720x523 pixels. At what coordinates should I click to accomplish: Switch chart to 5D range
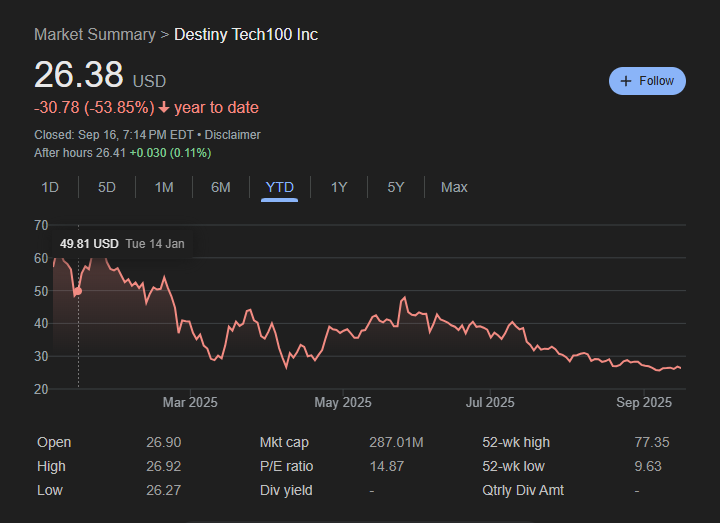(x=107, y=187)
